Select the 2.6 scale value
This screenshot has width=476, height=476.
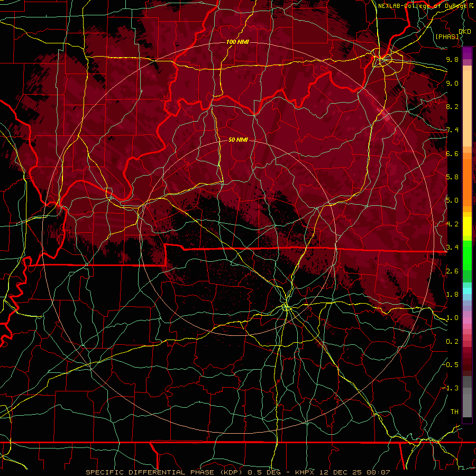[452, 271]
